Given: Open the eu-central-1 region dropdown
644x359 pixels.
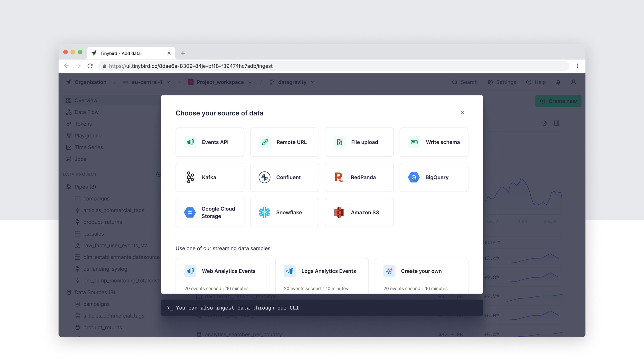Looking at the screenshot, I should point(147,82).
